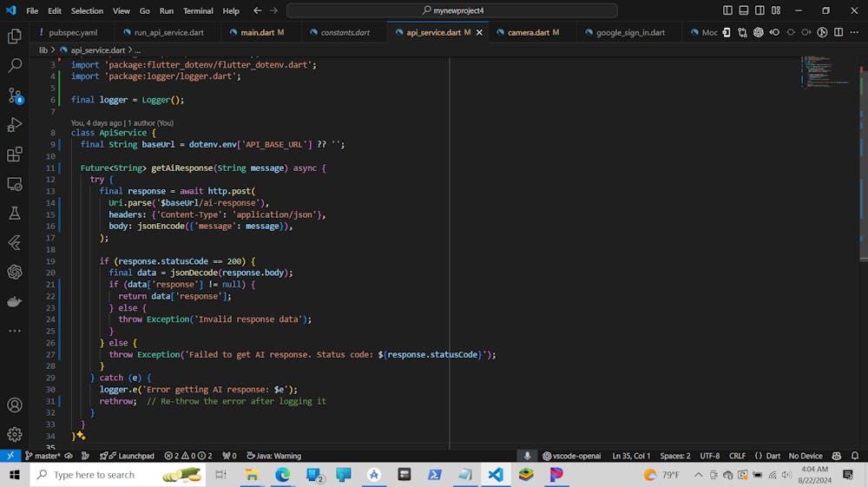This screenshot has width=868, height=487.
Task: Toggle the secondary side bar layout button
Action: coord(759,10)
